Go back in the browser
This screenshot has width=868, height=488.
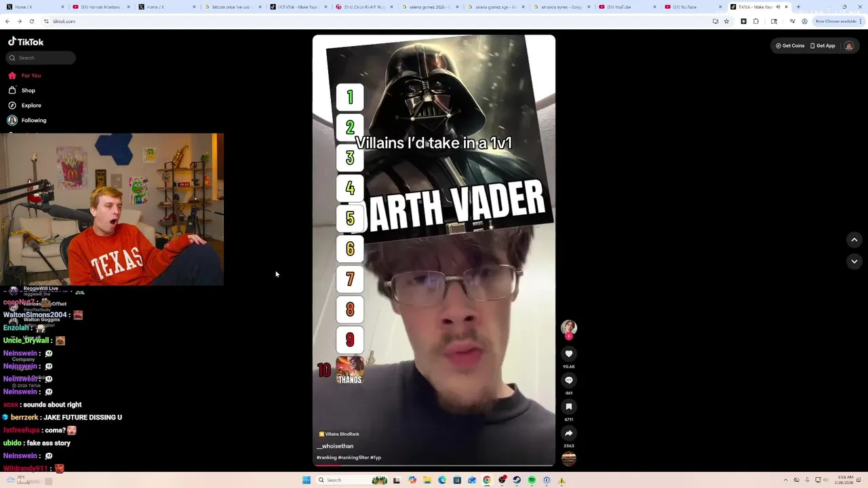[x=7, y=21]
